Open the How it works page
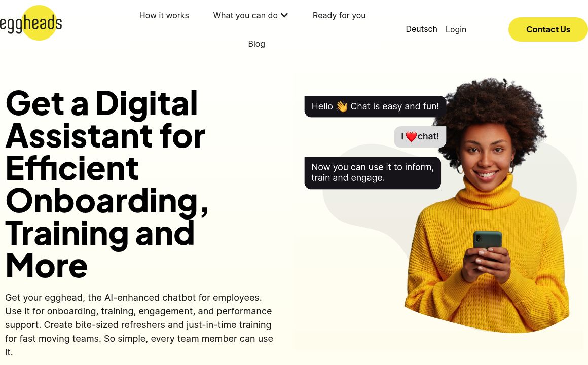Screen dimensions: 588x365 [164, 15]
